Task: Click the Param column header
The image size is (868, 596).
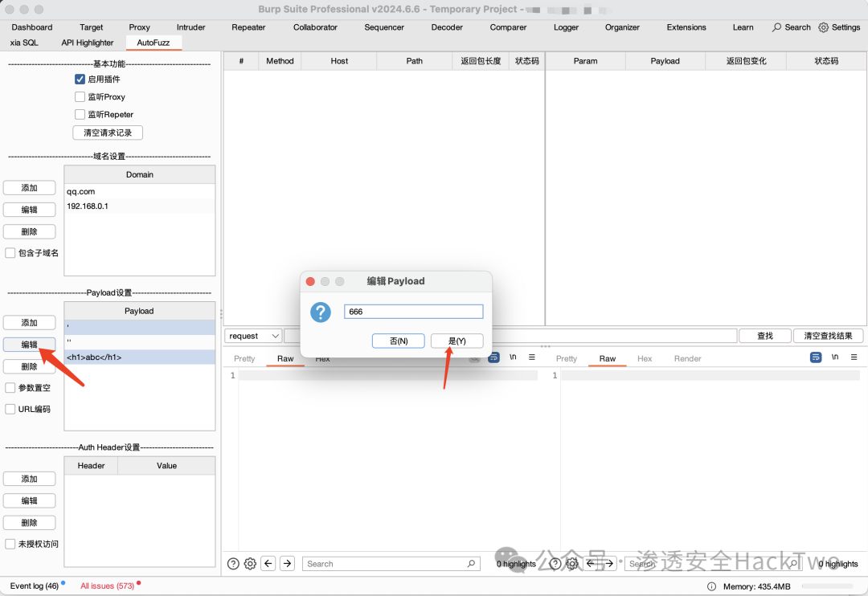Action: click(585, 61)
